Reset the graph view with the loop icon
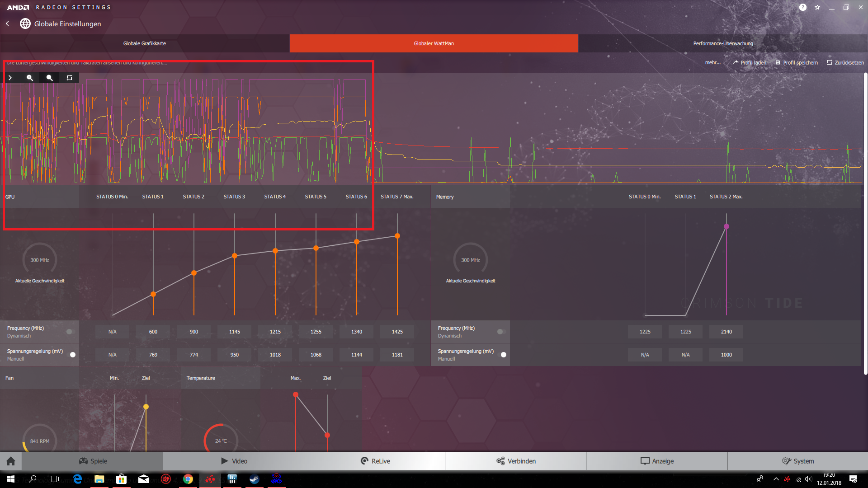 69,78
